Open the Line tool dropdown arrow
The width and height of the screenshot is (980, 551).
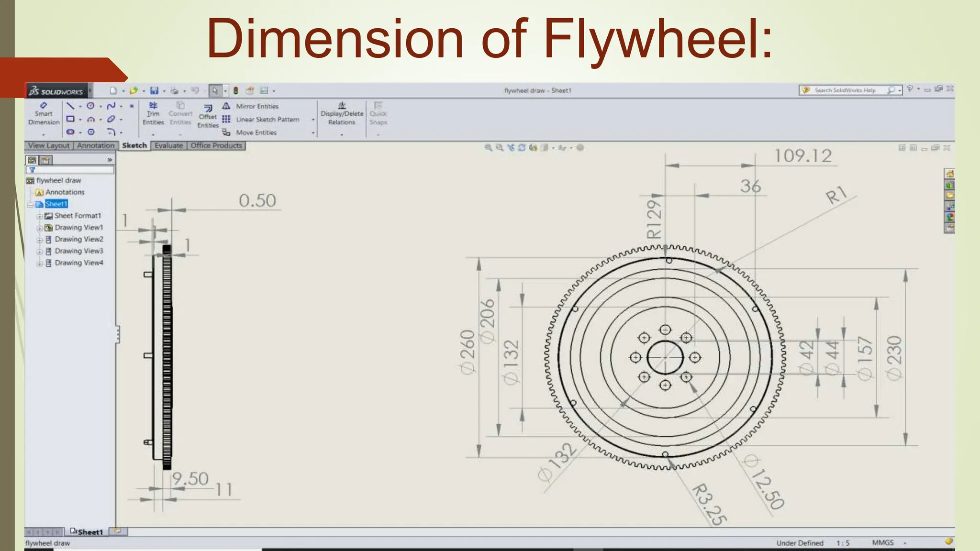click(x=80, y=107)
